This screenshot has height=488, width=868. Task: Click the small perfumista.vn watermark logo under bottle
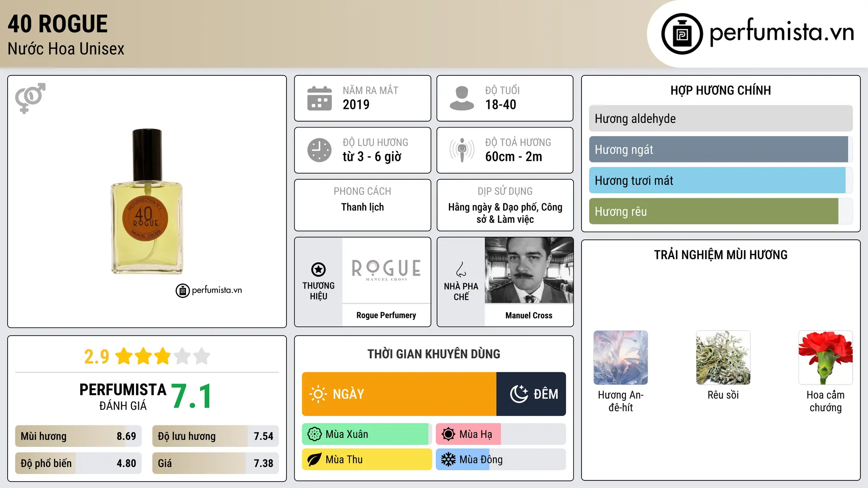pyautogui.click(x=209, y=291)
